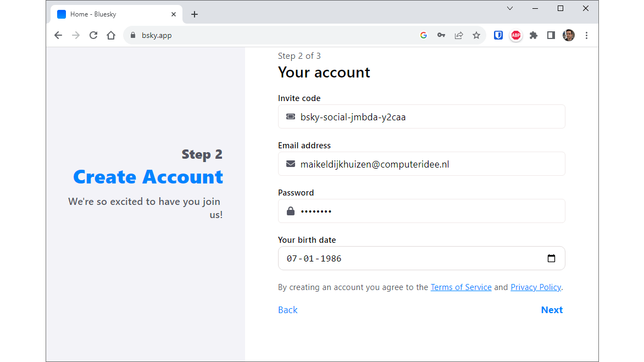Open the Chrome three-dot menu
Screen dimensions: 644x362
coord(586,35)
